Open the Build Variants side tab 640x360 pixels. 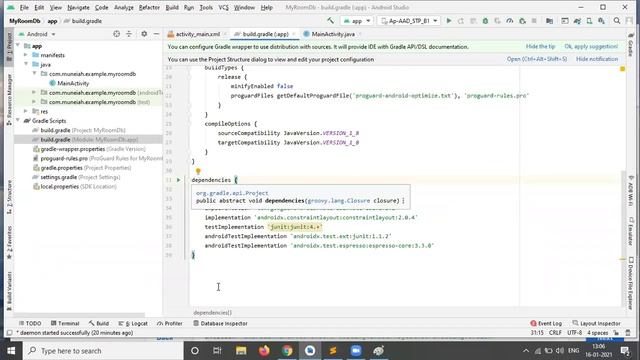(9, 291)
